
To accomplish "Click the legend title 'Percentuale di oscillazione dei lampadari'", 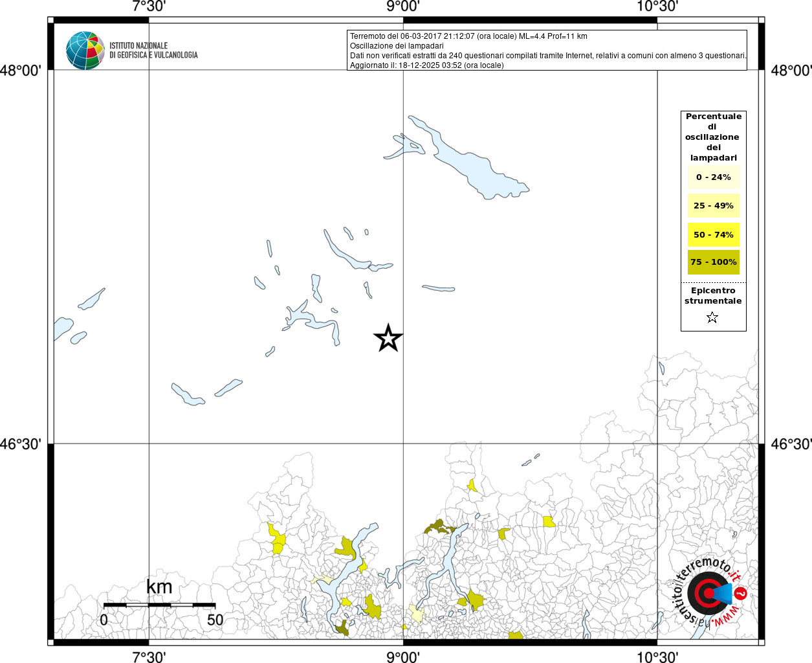I will 714,137.
